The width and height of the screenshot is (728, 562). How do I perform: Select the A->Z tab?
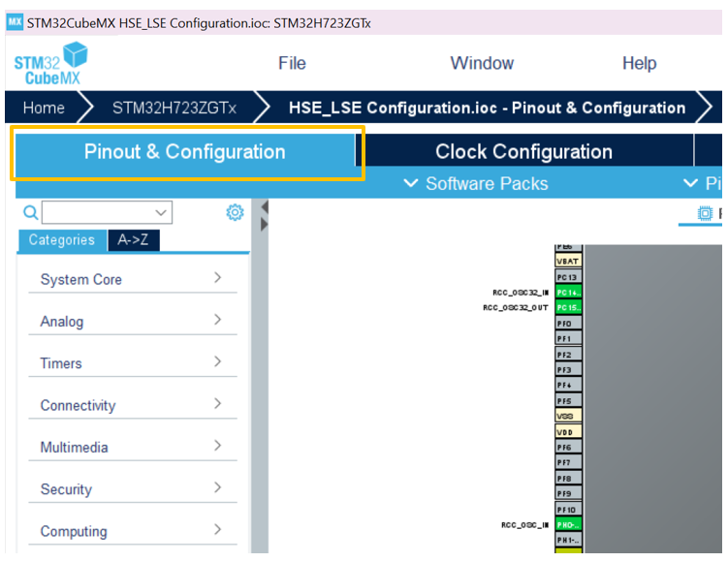coord(133,240)
